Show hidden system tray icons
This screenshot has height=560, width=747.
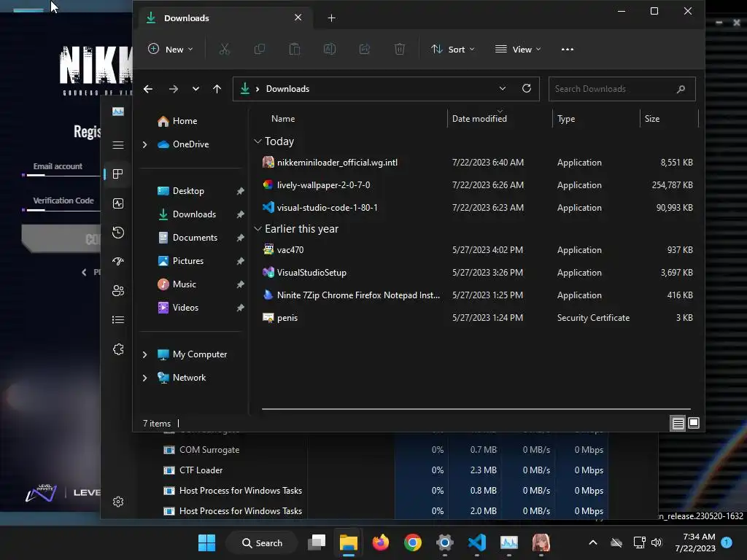click(593, 542)
